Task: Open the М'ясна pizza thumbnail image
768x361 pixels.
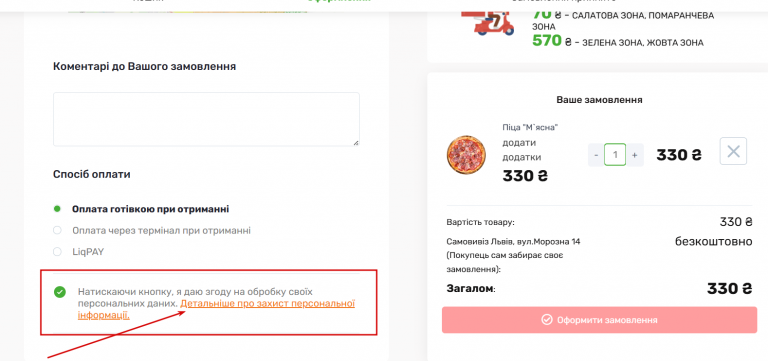Action: pos(466,154)
